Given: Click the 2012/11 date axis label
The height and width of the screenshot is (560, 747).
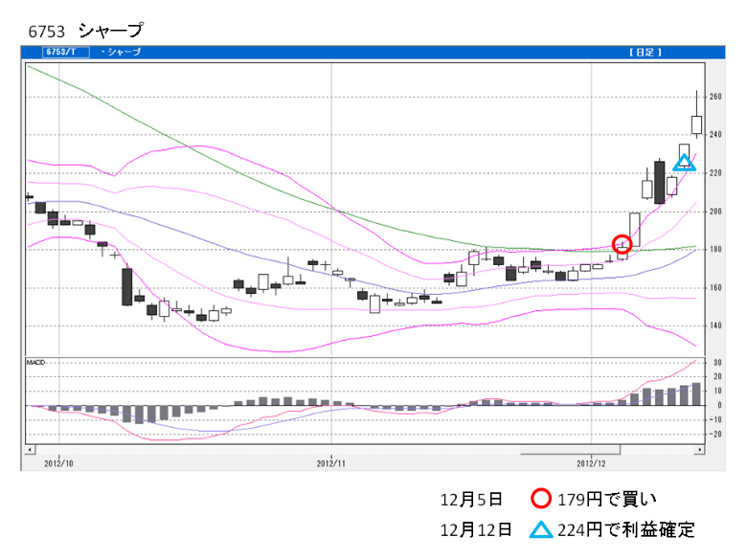Looking at the screenshot, I should coord(331,462).
